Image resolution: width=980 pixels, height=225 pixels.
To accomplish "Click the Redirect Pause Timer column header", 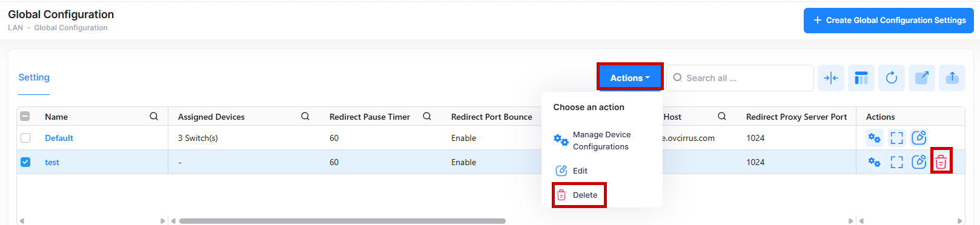I will pyautogui.click(x=369, y=117).
